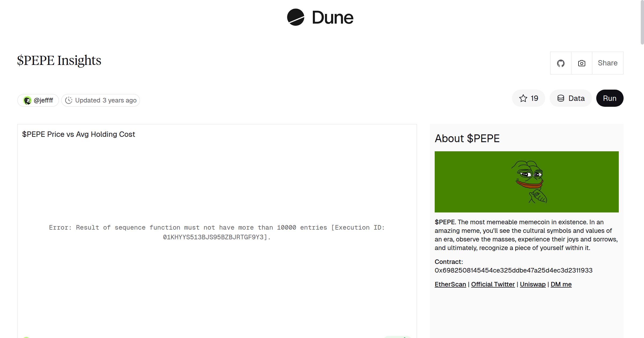Star this dashboard as a favorite
This screenshot has height=338, width=644.
(528, 98)
